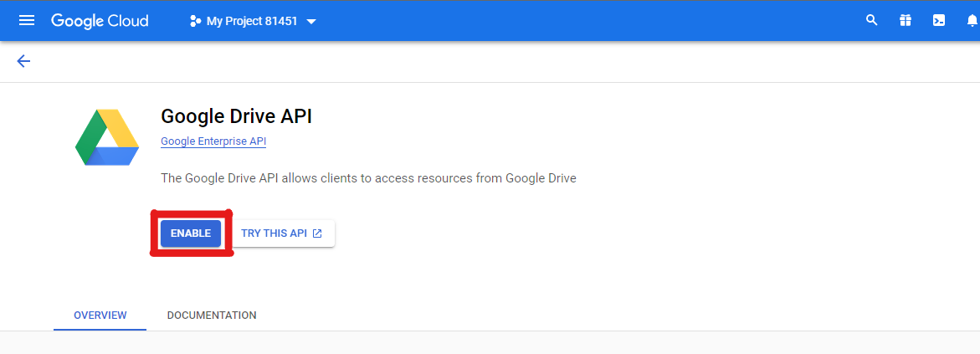The height and width of the screenshot is (354, 980).
Task: Click the TRY THIS API button
Action: click(281, 233)
